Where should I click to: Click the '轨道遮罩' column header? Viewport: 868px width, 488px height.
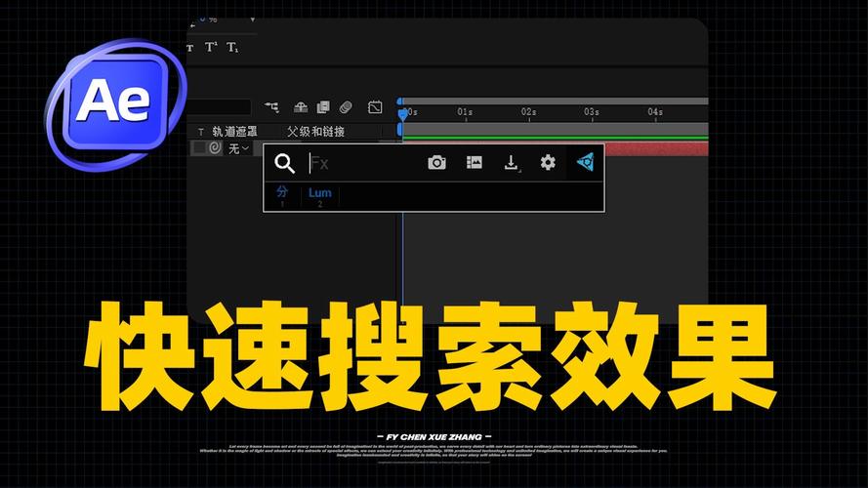tap(234, 132)
